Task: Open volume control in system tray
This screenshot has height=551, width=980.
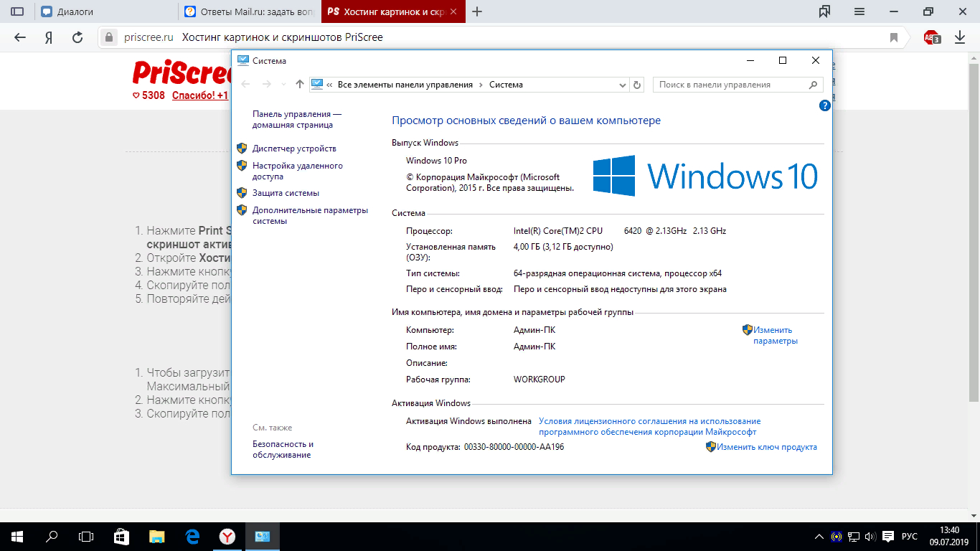Action: [870, 536]
